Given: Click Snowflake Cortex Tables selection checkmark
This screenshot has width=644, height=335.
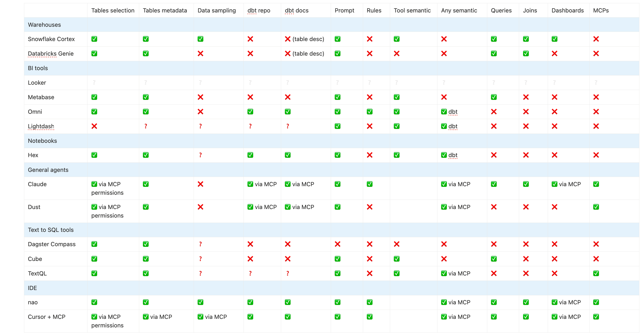Looking at the screenshot, I should (x=94, y=39).
